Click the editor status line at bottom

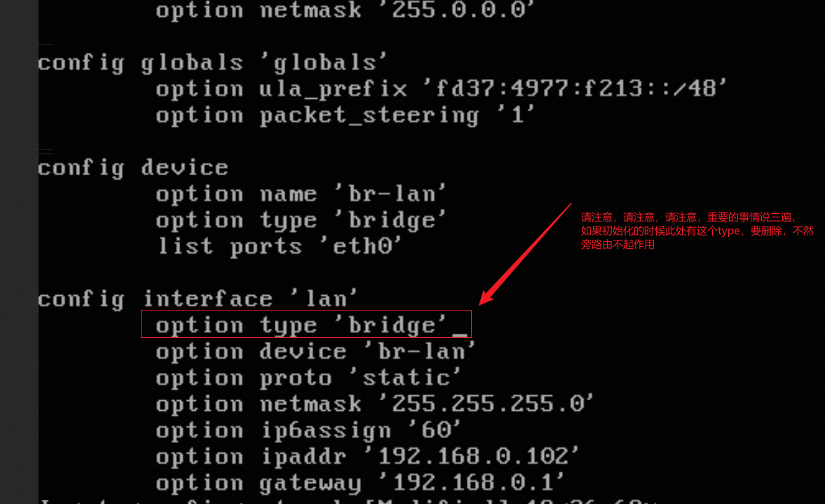[350, 500]
